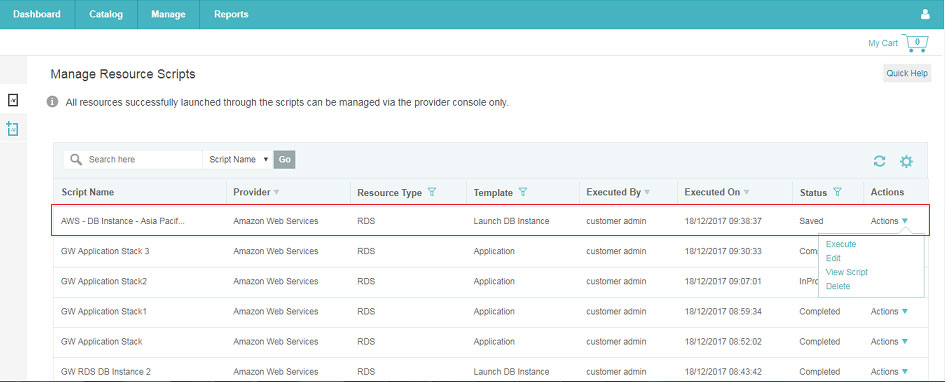Choose Execute from the actions menu
The image size is (945, 382).
pyautogui.click(x=841, y=244)
